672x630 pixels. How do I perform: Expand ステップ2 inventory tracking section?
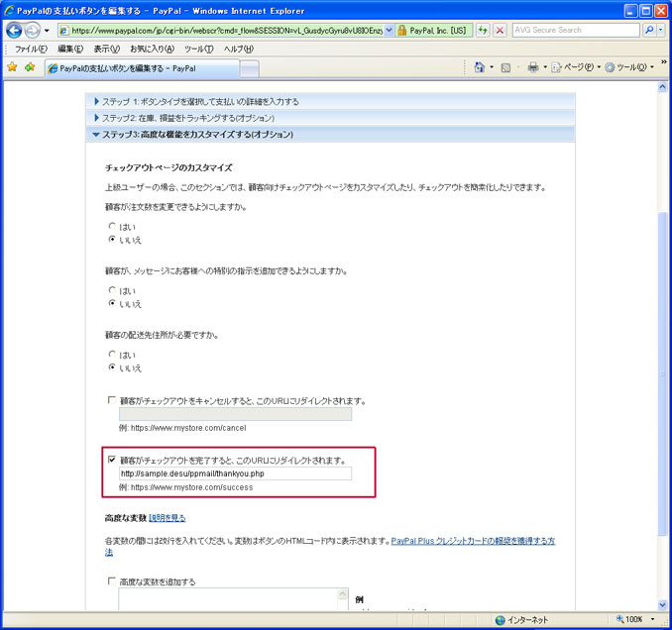[x=330, y=118]
